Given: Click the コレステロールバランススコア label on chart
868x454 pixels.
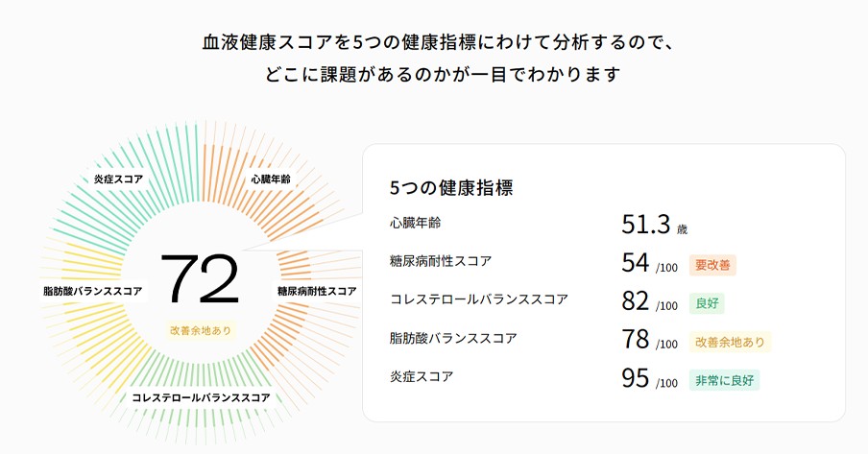Looking at the screenshot, I should (201, 396).
